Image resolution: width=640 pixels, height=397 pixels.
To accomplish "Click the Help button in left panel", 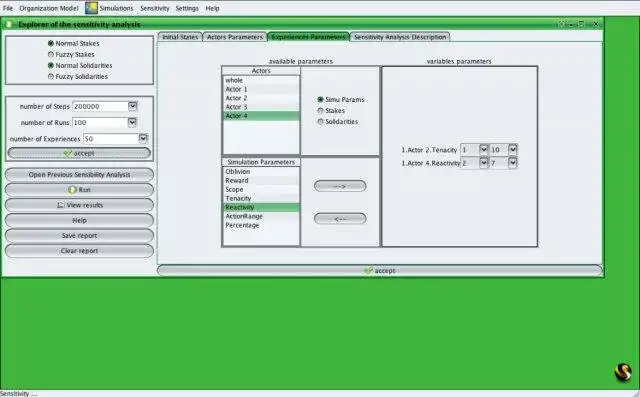I will pyautogui.click(x=79, y=220).
